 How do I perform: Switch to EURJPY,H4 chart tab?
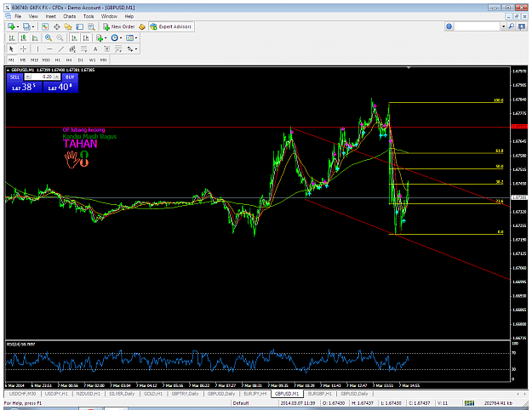255,394
